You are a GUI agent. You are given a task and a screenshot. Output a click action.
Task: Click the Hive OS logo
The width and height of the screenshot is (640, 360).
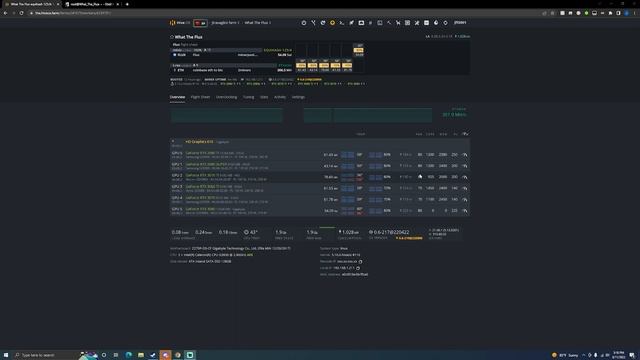(180, 23)
